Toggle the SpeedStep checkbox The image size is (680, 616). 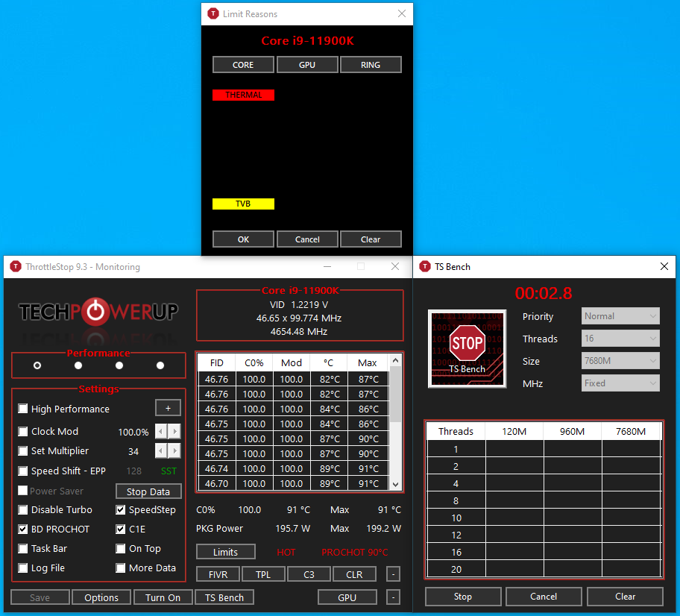coord(121,509)
